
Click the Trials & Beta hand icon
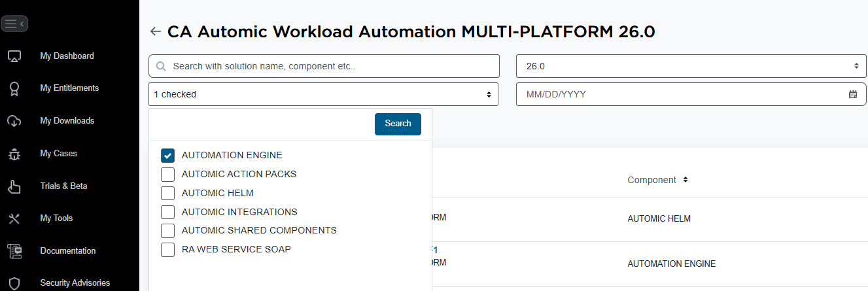pos(14,186)
